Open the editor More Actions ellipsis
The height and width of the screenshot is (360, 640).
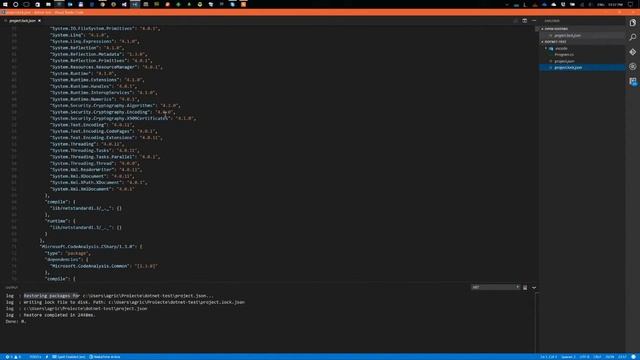(534, 20)
